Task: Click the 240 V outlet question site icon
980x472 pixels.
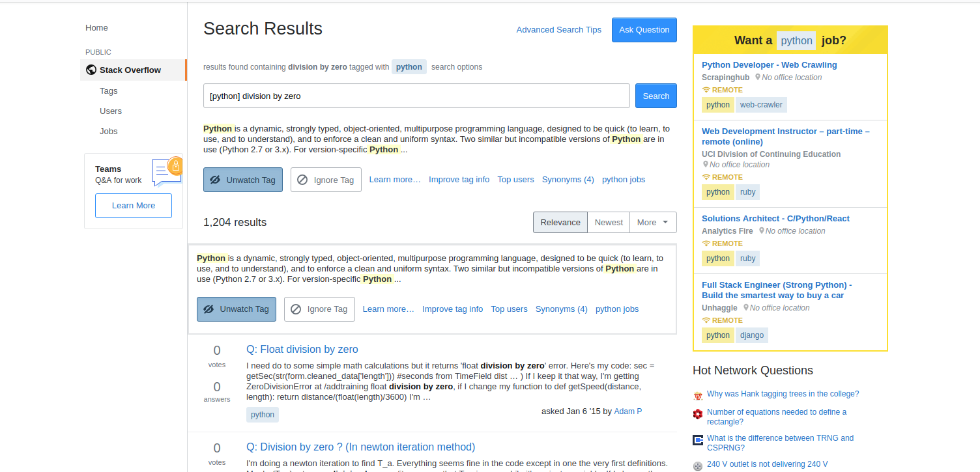Action: pyautogui.click(x=698, y=465)
